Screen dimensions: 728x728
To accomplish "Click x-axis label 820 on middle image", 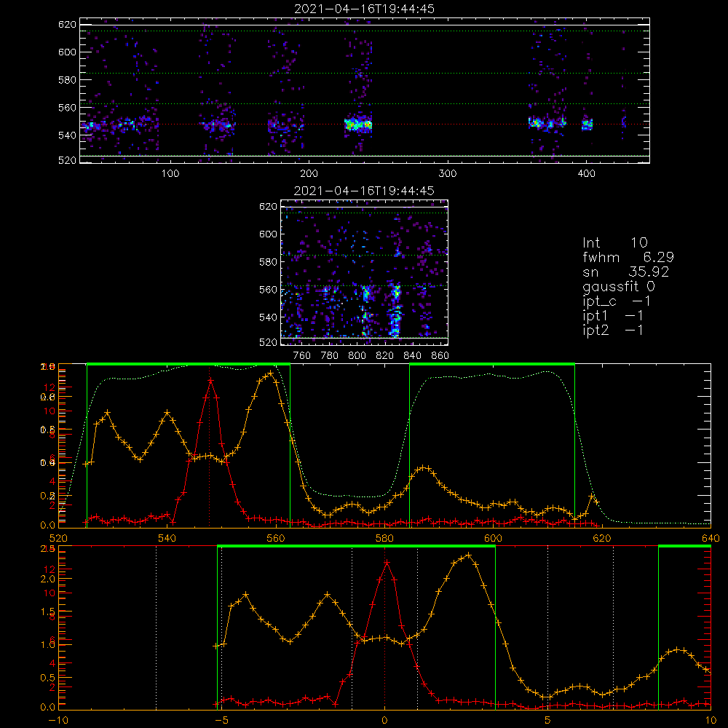I will coord(385,356).
